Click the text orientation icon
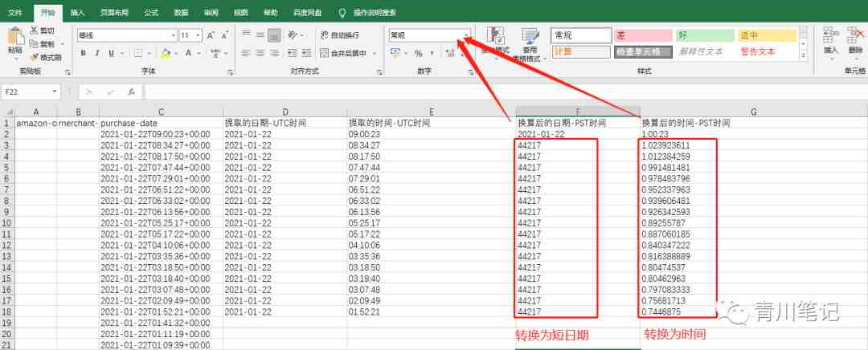 [293, 35]
